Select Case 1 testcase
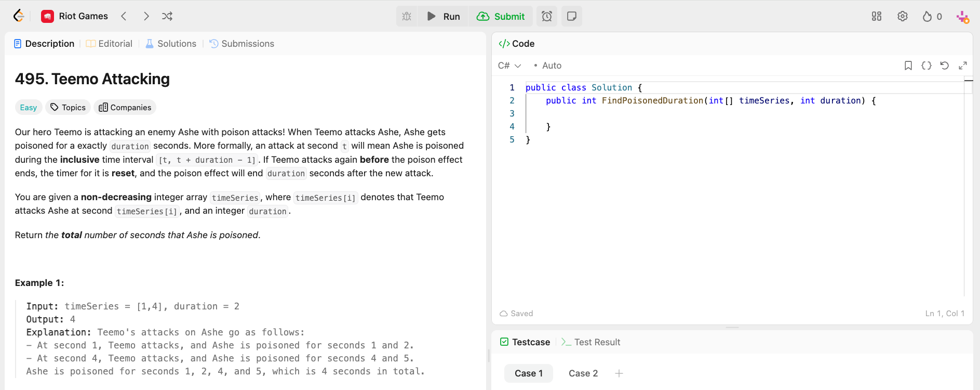 pos(529,373)
